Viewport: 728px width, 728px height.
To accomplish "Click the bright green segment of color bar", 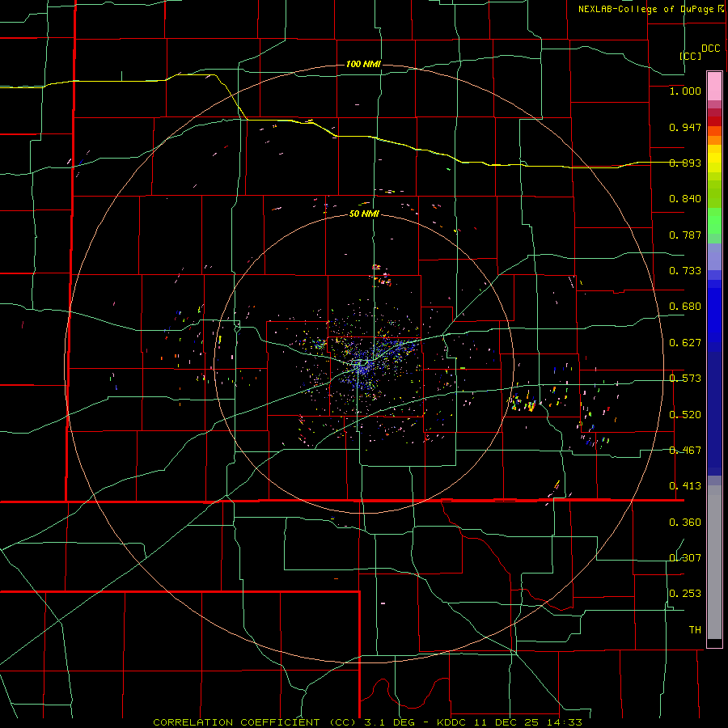I will point(714,221).
